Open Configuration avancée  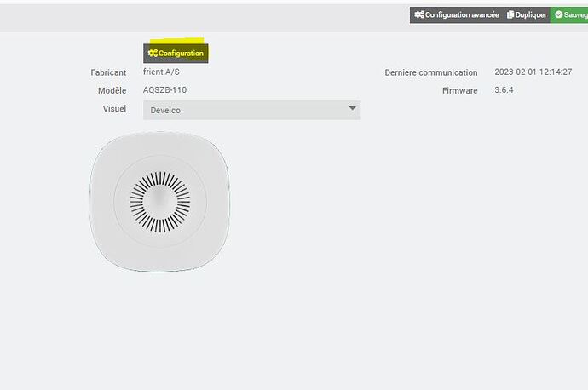457,15
